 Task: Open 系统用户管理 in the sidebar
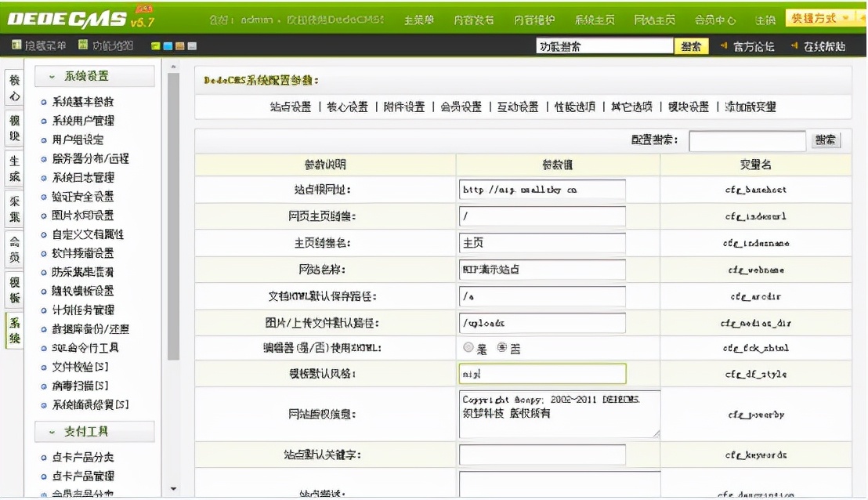point(82,121)
